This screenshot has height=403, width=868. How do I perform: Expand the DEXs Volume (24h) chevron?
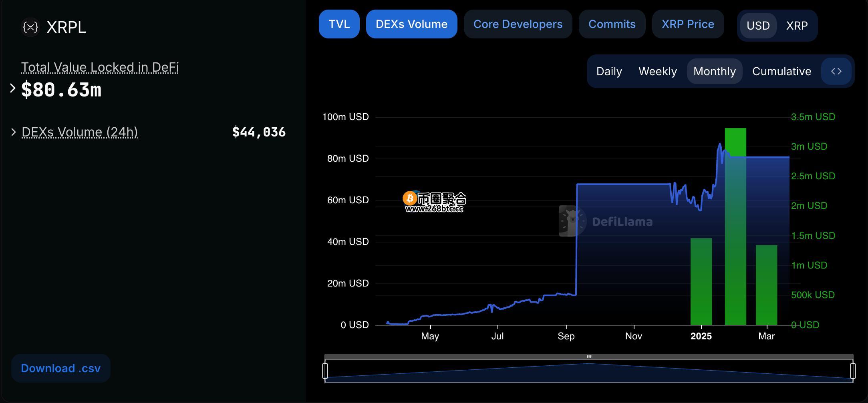[x=13, y=132]
